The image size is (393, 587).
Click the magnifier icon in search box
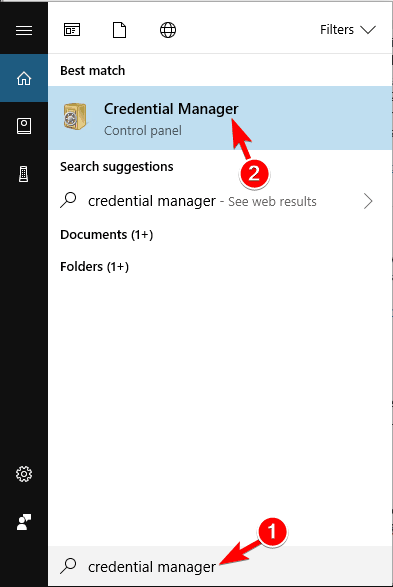pos(68,566)
